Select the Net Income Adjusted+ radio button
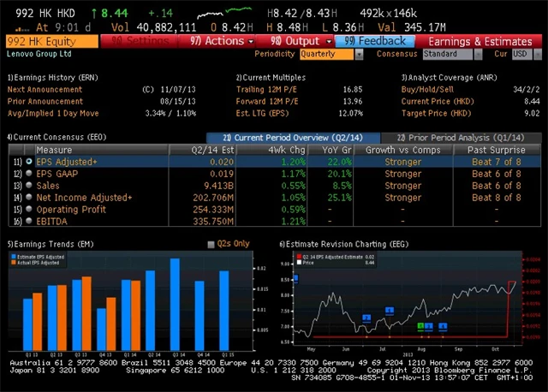 point(29,197)
